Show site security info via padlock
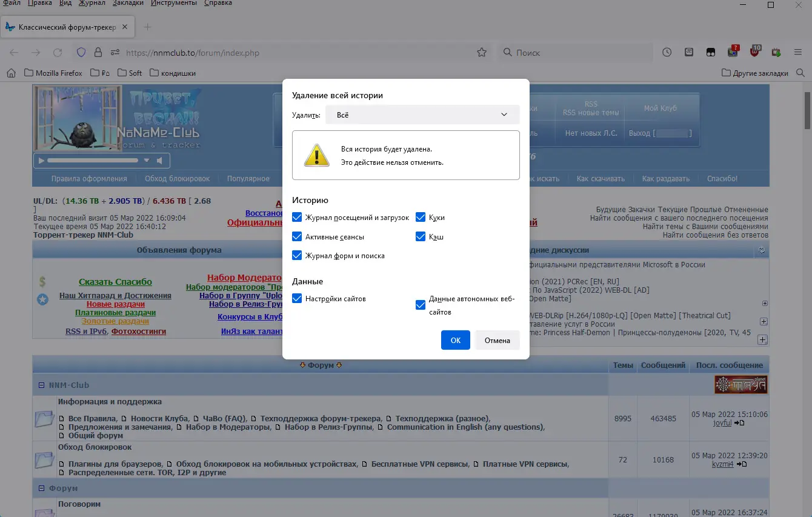This screenshot has height=517, width=812. 98,53
